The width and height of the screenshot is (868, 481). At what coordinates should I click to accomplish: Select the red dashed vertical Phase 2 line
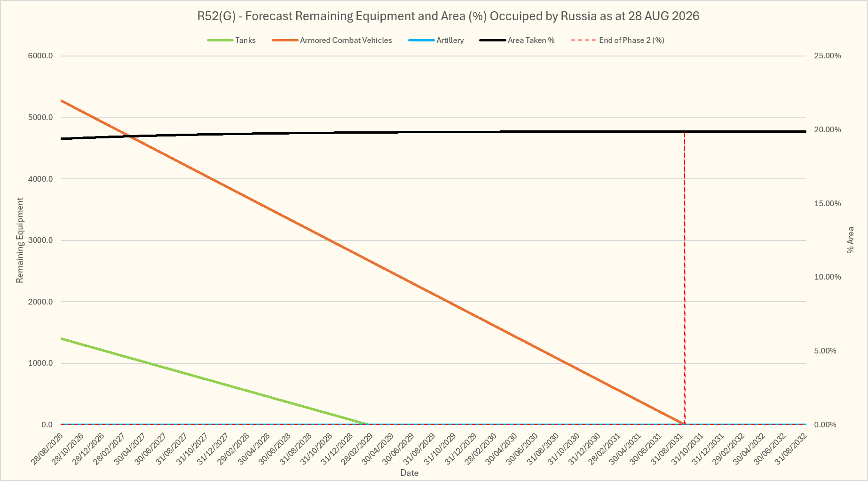point(685,278)
